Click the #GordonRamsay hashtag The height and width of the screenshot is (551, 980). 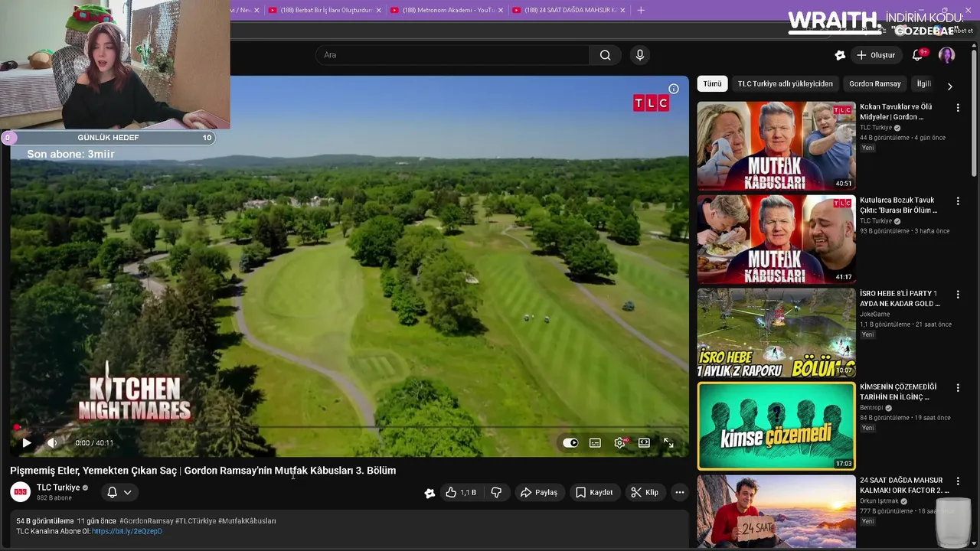pos(146,521)
